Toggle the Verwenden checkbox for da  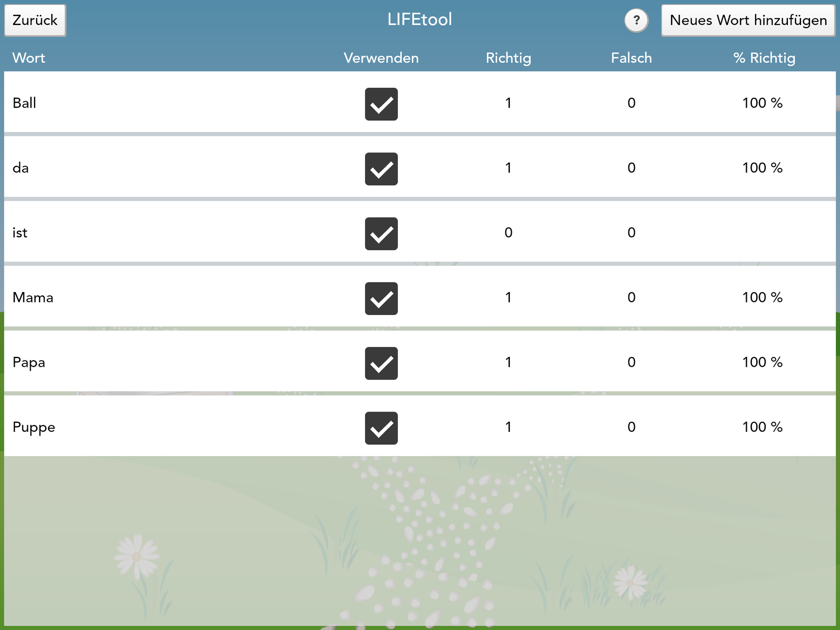381,169
